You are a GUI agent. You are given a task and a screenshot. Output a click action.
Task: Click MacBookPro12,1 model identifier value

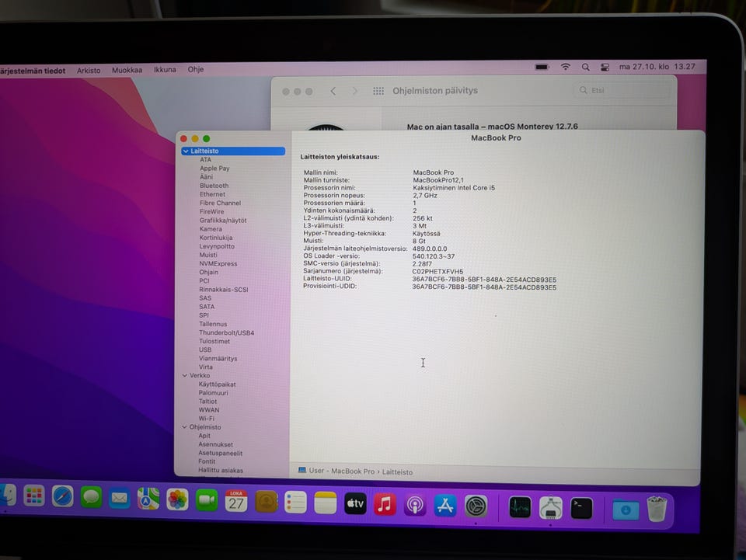[438, 180]
